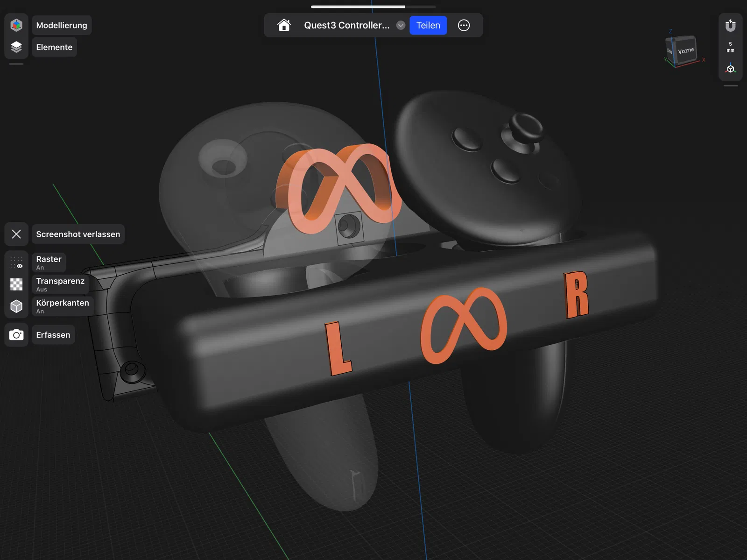This screenshot has height=560, width=747.
Task: Select the Modellierung label
Action: coord(62,25)
